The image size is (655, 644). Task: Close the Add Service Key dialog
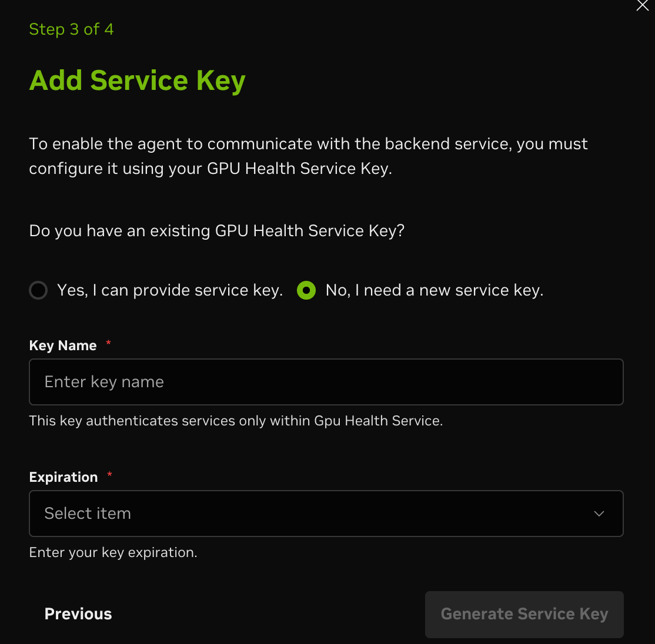[642, 6]
